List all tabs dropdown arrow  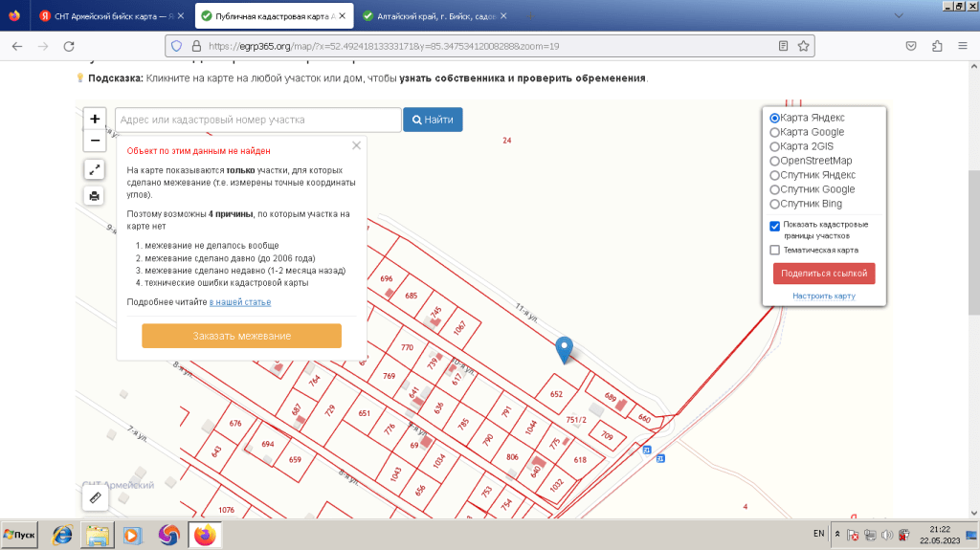899,15
